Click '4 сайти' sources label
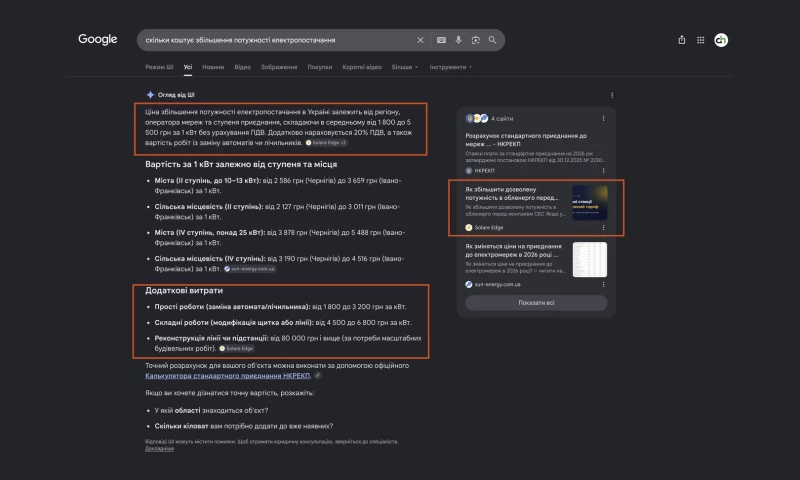Viewport: 800px width, 480px height. pos(502,118)
